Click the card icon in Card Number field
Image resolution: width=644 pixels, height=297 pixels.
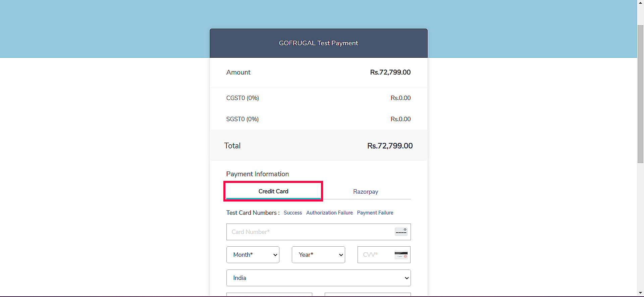pyautogui.click(x=401, y=232)
